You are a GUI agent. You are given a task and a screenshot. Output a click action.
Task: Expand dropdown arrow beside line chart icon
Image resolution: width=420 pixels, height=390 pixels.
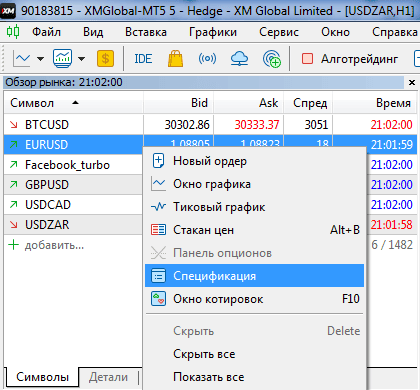pyautogui.click(x=40, y=59)
